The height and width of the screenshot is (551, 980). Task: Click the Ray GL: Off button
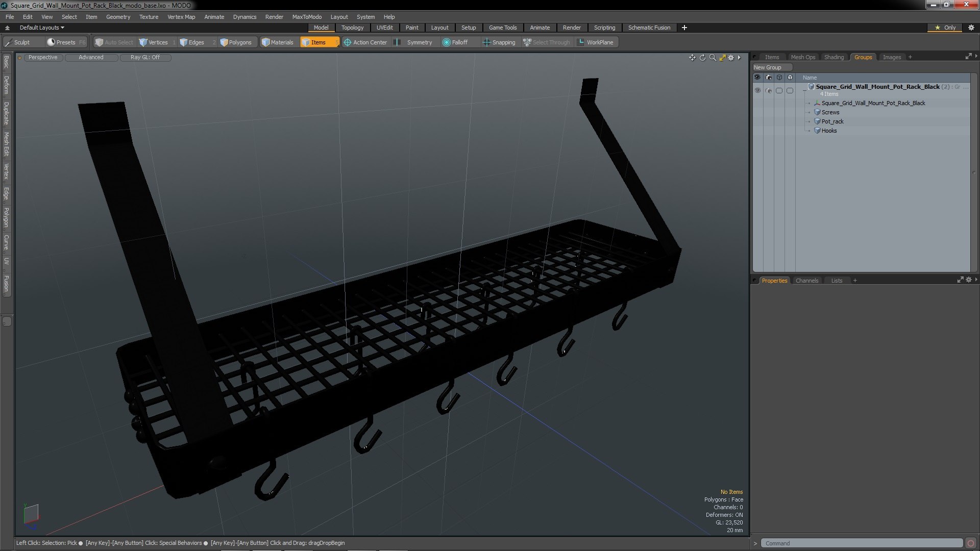[145, 57]
